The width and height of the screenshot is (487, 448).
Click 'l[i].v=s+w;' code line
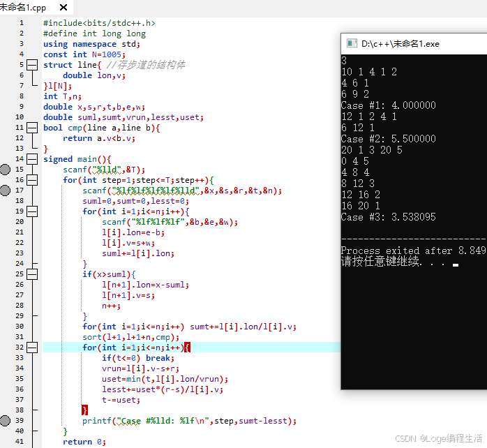[128, 243]
